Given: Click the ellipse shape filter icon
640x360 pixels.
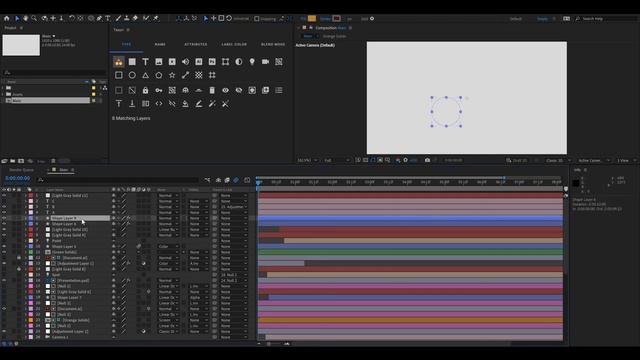Looking at the screenshot, I should click(132, 75).
